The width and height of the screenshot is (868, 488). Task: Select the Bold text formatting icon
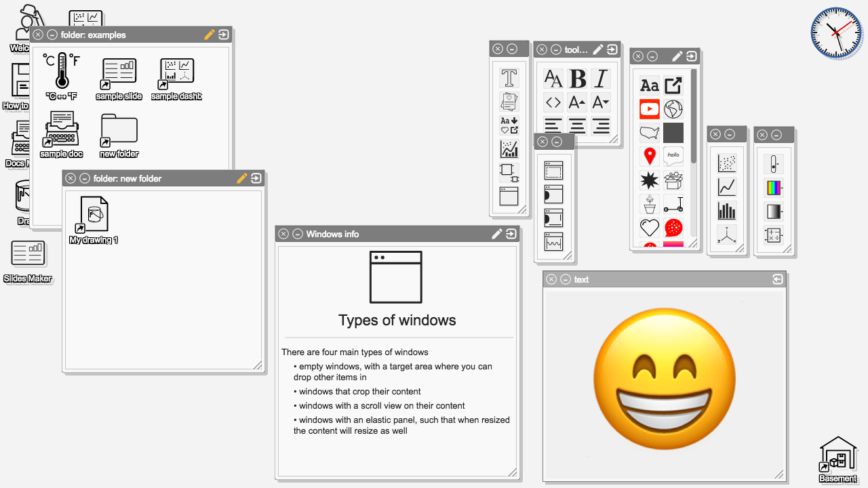(577, 79)
